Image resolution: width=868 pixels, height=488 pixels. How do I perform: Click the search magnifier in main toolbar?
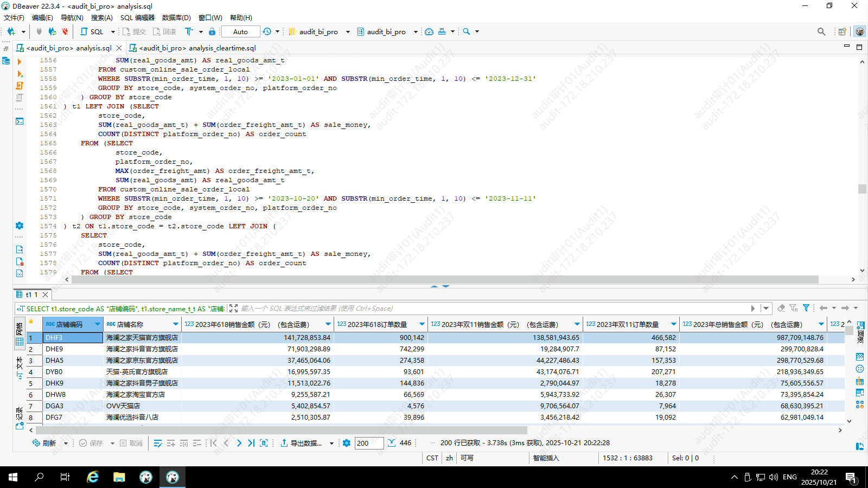[467, 31]
